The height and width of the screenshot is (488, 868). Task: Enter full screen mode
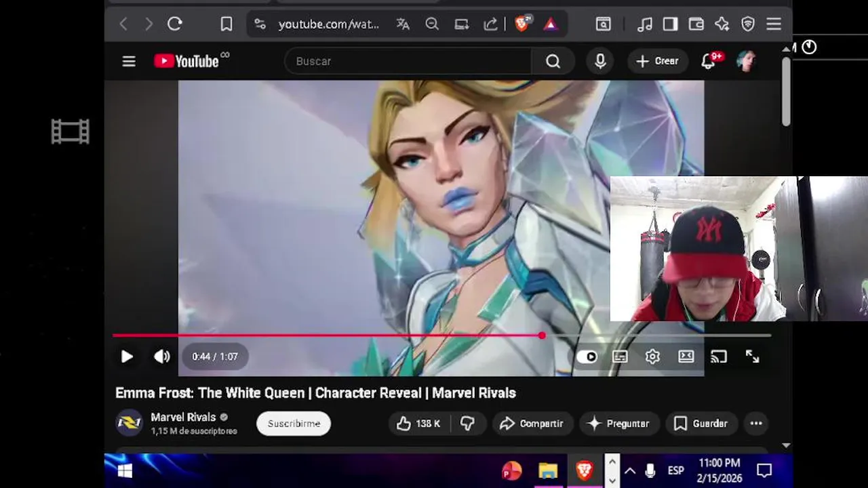[x=752, y=357]
